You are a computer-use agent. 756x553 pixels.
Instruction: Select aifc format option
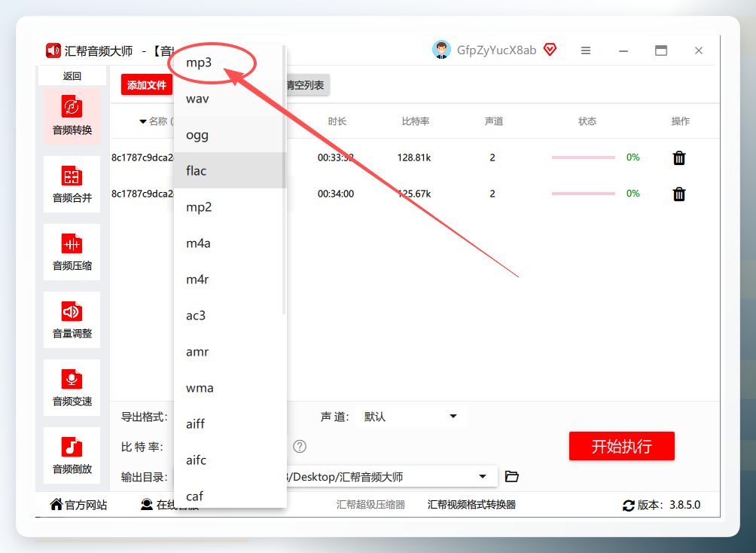[x=228, y=460]
